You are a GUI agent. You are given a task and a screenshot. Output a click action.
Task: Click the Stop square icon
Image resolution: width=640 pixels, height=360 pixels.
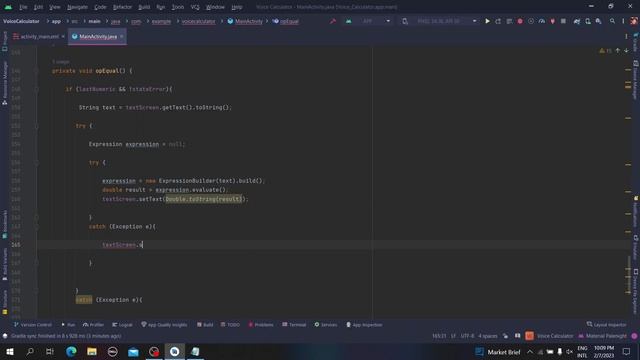point(563,21)
